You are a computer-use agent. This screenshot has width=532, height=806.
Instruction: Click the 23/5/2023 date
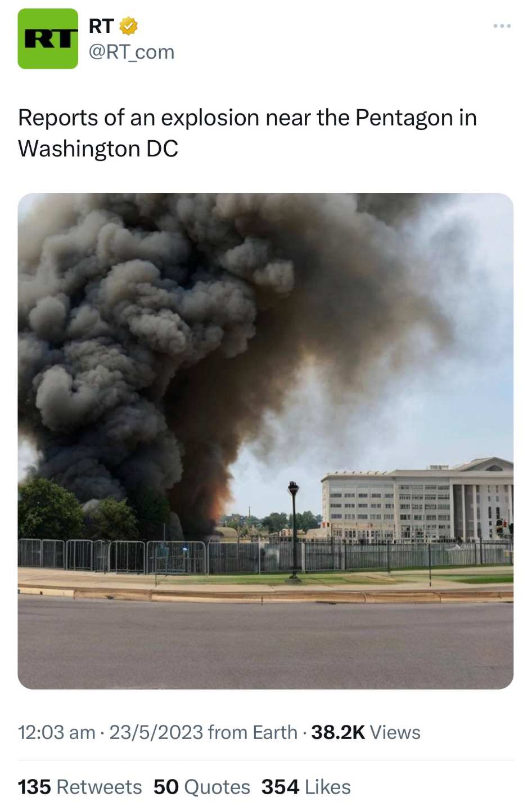pos(156,732)
